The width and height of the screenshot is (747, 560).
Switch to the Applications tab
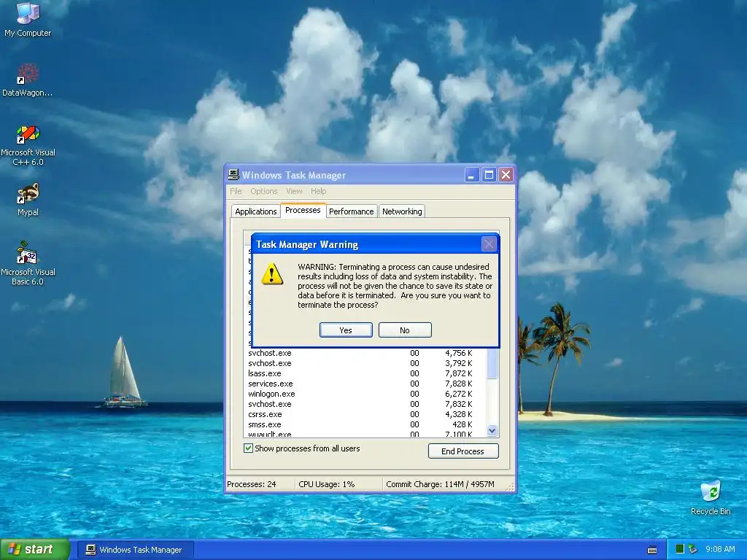coord(256,211)
